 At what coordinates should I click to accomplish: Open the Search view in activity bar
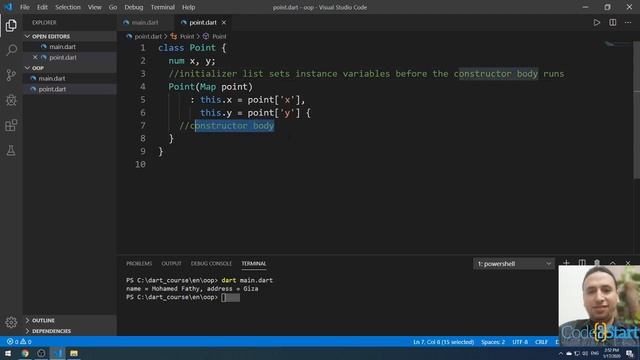[x=11, y=50]
